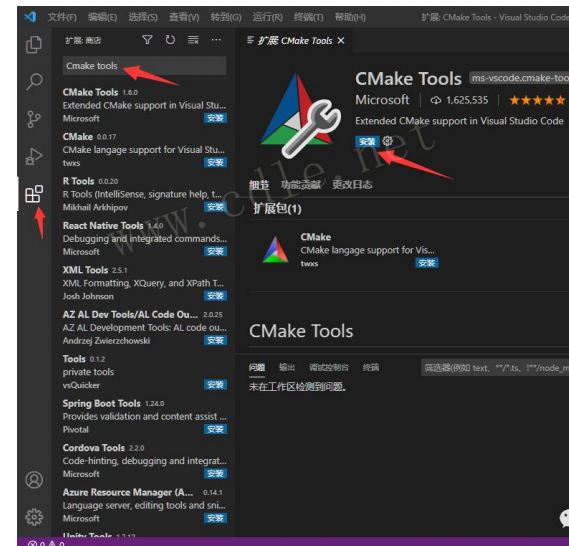
Task: Install Azure Resource Manager extension
Action: tap(215, 518)
